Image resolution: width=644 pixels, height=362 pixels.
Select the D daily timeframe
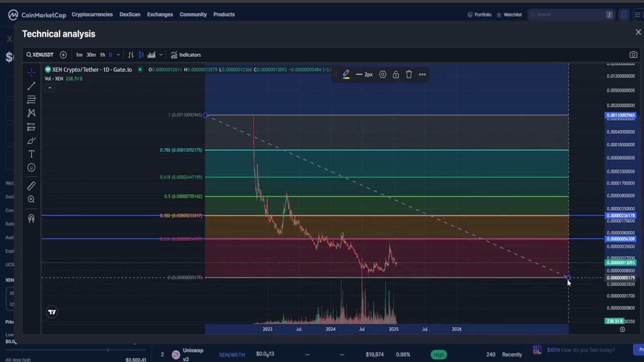pyautogui.click(x=111, y=55)
